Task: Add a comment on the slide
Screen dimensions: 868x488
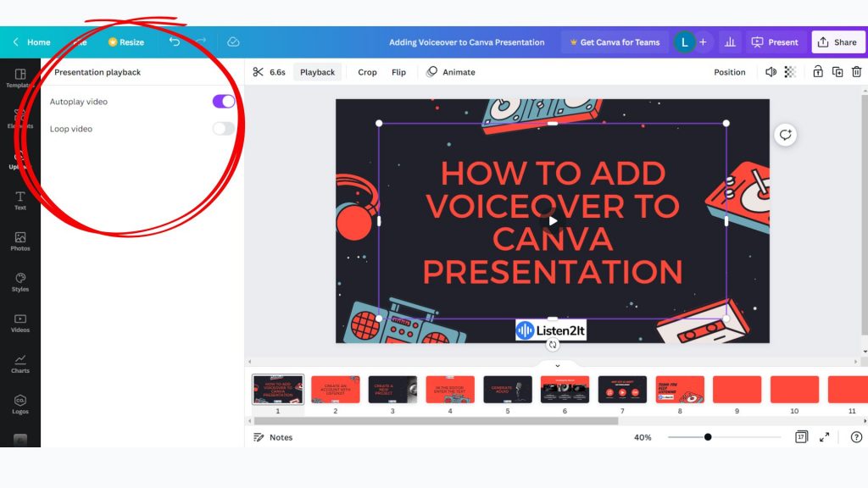Action: [x=785, y=135]
